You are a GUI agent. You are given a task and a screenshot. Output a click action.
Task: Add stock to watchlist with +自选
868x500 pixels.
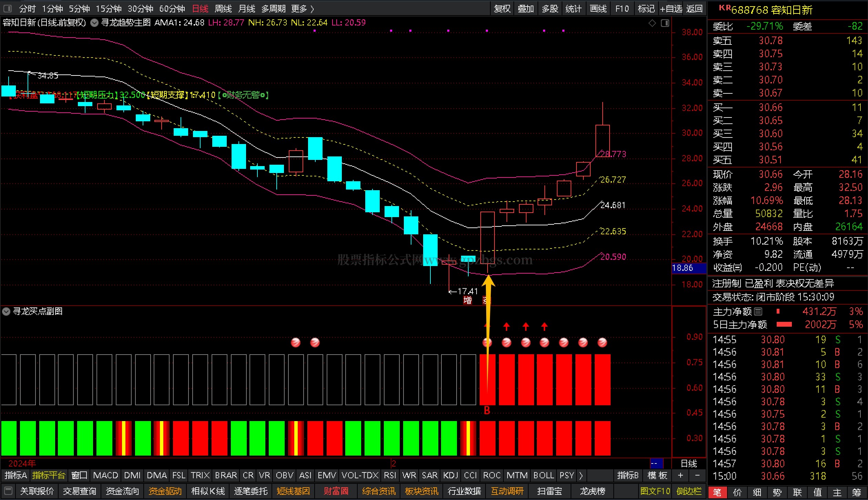coord(671,9)
